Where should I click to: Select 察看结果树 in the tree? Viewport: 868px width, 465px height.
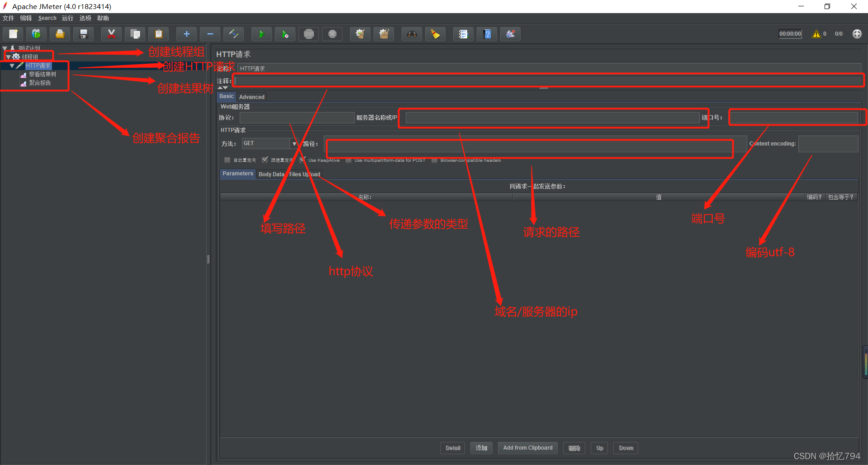43,74
